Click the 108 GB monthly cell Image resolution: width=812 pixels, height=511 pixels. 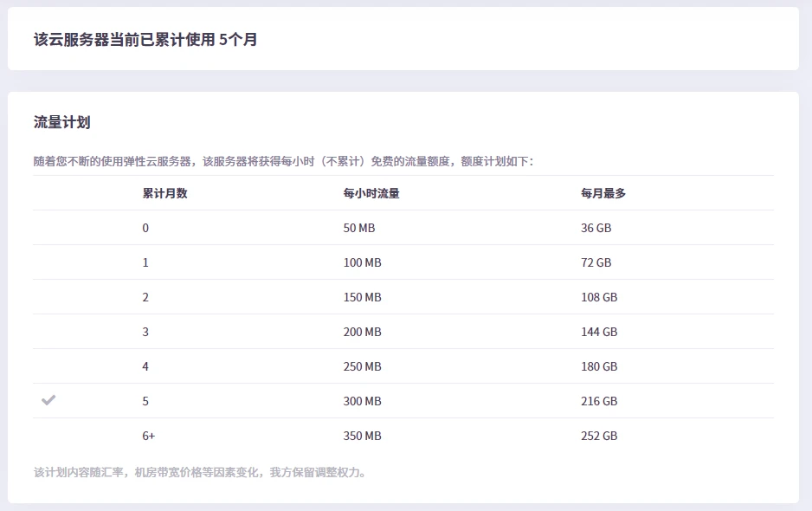599,297
